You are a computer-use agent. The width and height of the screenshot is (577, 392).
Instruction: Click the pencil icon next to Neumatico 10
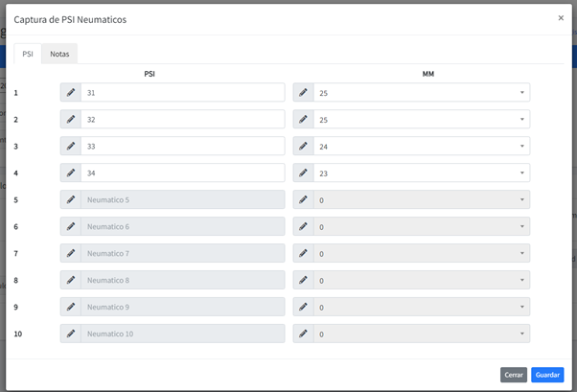70,334
